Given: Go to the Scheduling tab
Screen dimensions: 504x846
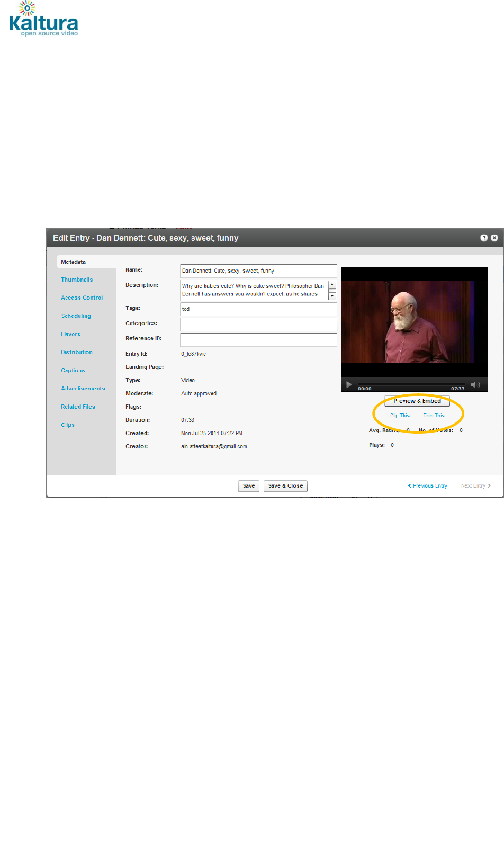Looking at the screenshot, I should tap(76, 316).
